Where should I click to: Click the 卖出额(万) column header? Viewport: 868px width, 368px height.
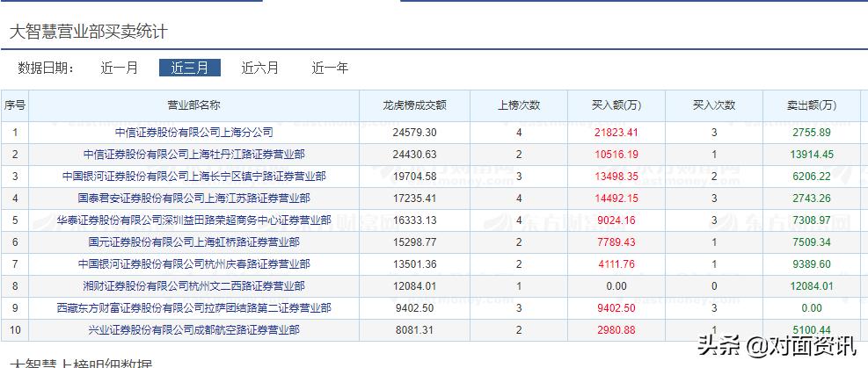(812, 105)
